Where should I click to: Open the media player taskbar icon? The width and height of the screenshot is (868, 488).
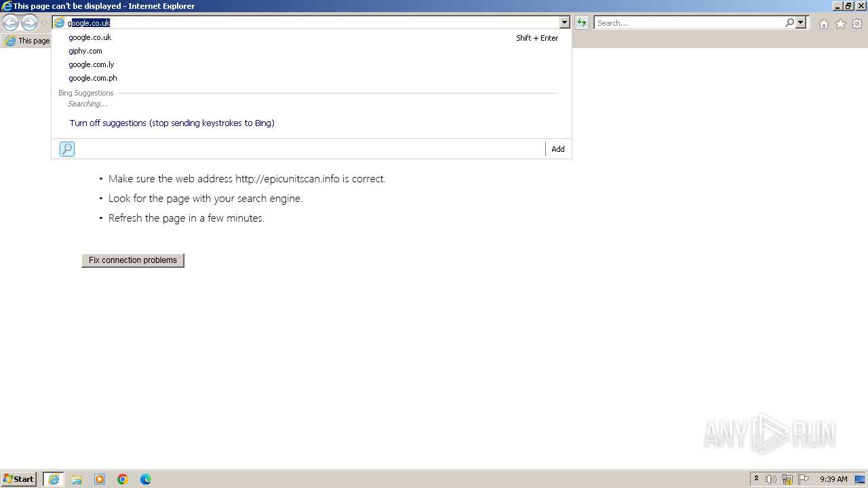coord(100,479)
